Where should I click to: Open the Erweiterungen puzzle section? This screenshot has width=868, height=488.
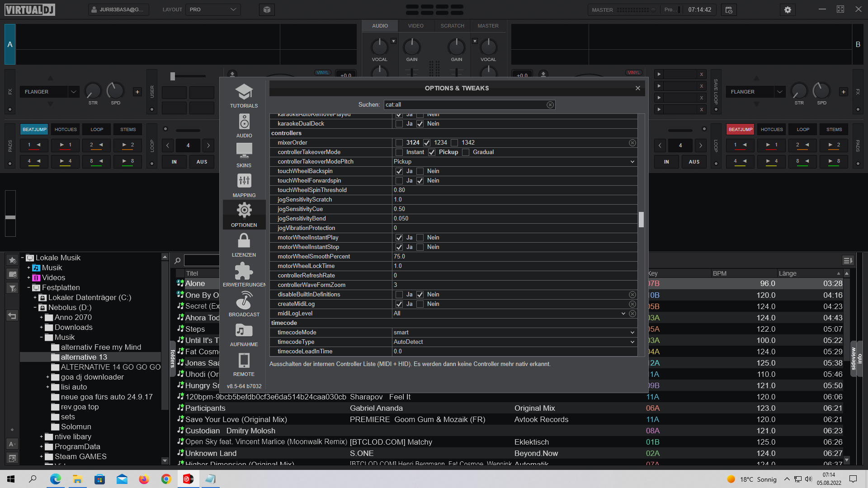pos(244,275)
